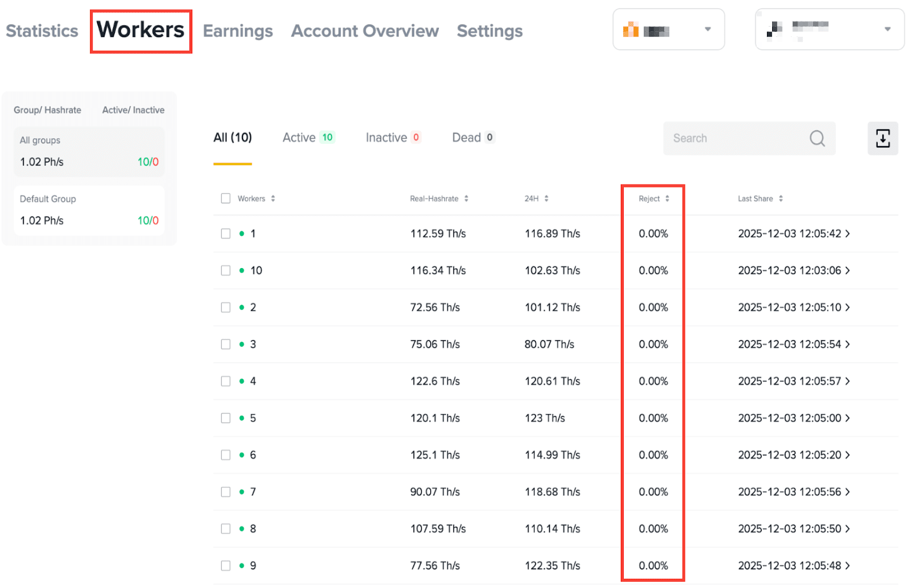The image size is (924, 587).
Task: Expand worker 4 details chevron at 12:05:57
Action: (x=848, y=381)
